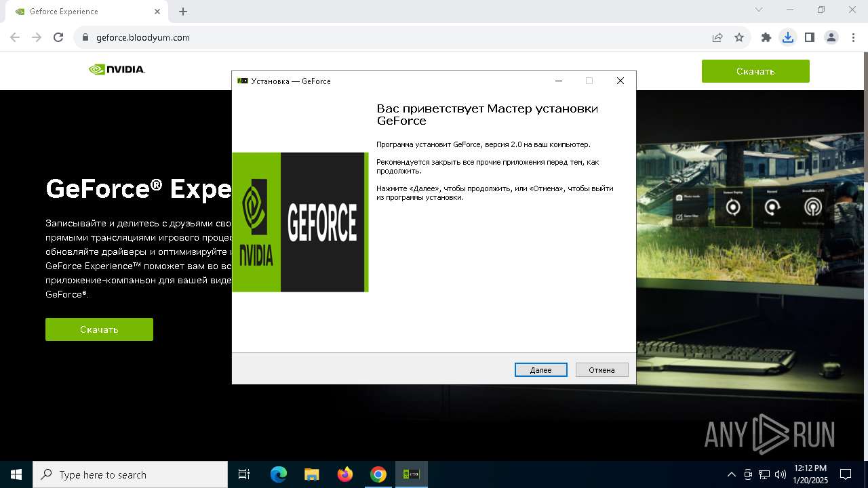This screenshot has width=868, height=488.
Task: Toggle Chrome side panel icon
Action: click(x=809, y=38)
